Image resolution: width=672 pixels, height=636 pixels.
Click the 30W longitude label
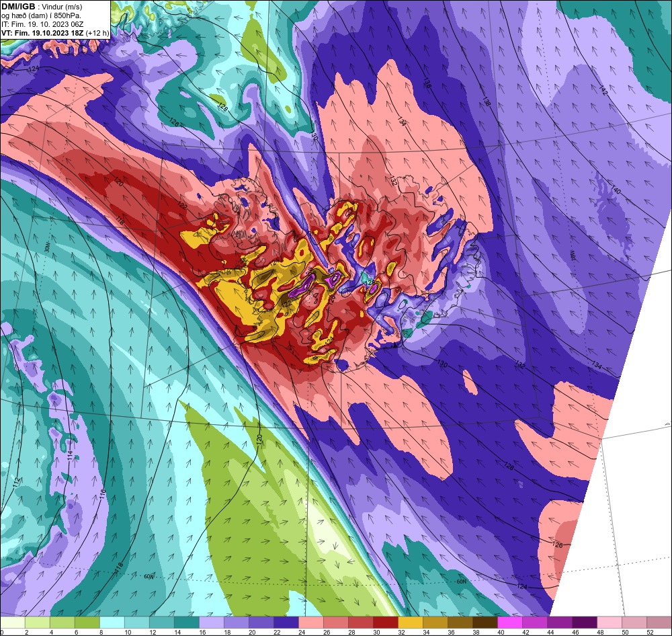point(47,248)
